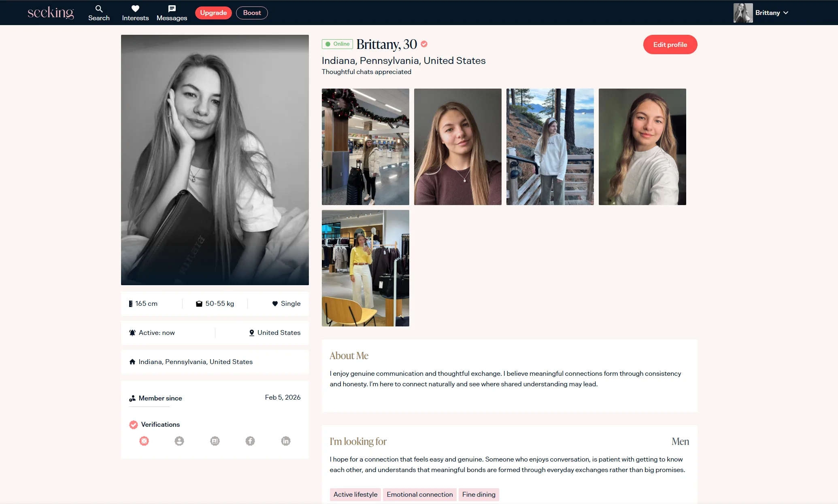Open the yellow sweater store photo thumbnail
The image size is (838, 504).
pyautogui.click(x=365, y=268)
